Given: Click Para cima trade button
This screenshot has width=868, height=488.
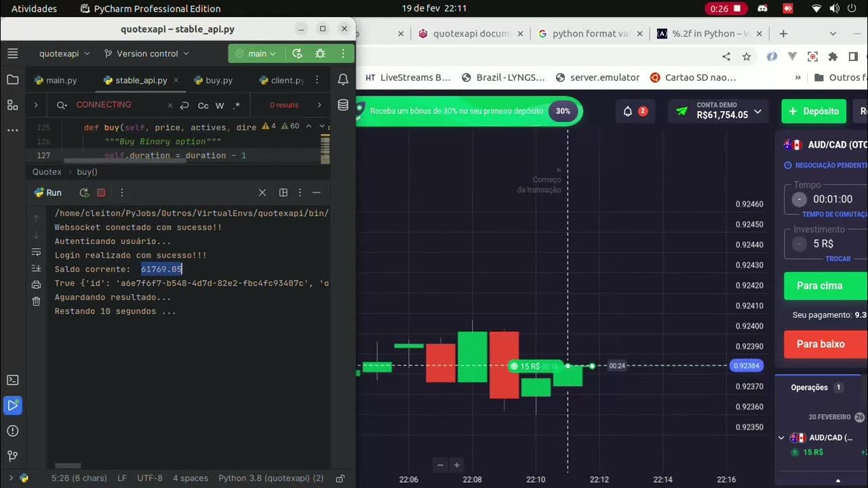Looking at the screenshot, I should [826, 285].
